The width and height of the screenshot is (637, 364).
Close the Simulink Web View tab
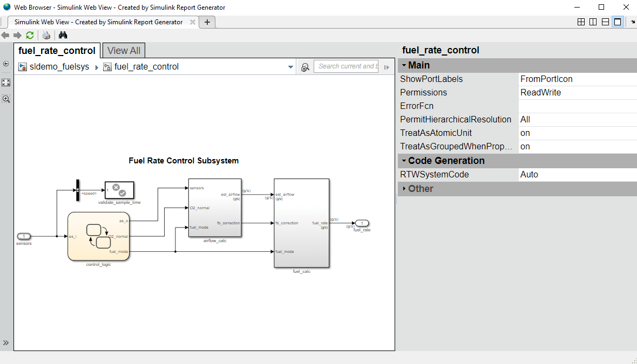pyautogui.click(x=193, y=22)
